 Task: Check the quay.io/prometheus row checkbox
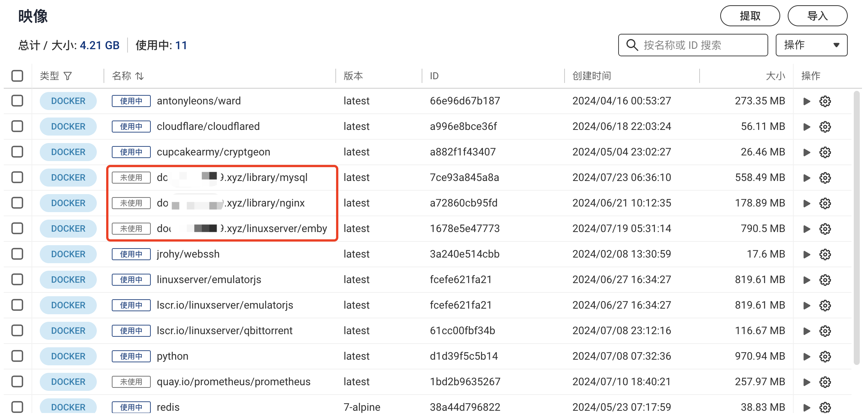click(x=17, y=381)
